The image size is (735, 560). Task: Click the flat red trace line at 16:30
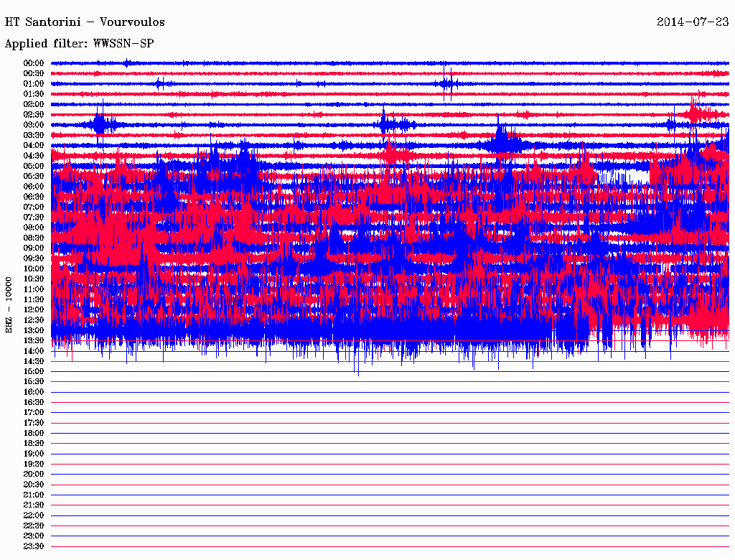[x=388, y=403]
